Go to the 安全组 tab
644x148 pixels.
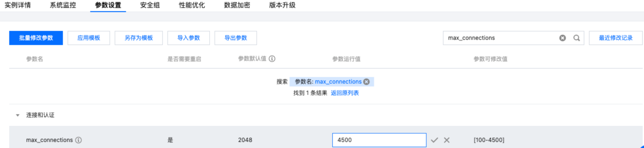150,5
